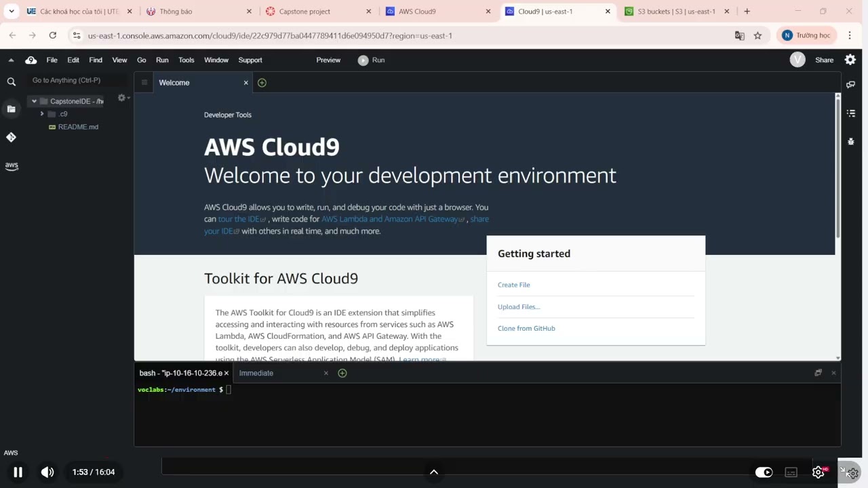Open the Source Control sidebar icon

tap(11, 137)
